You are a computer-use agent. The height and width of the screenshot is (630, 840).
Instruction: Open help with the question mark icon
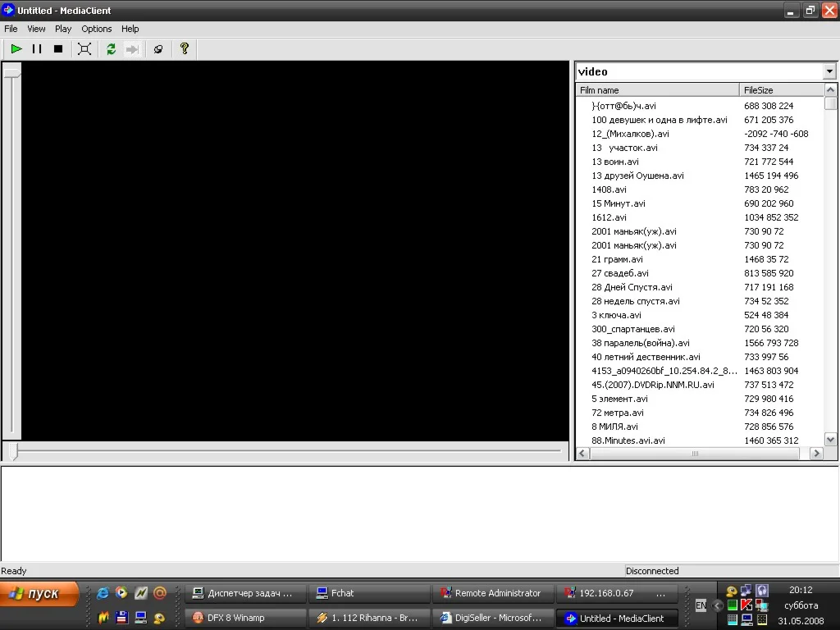185,49
